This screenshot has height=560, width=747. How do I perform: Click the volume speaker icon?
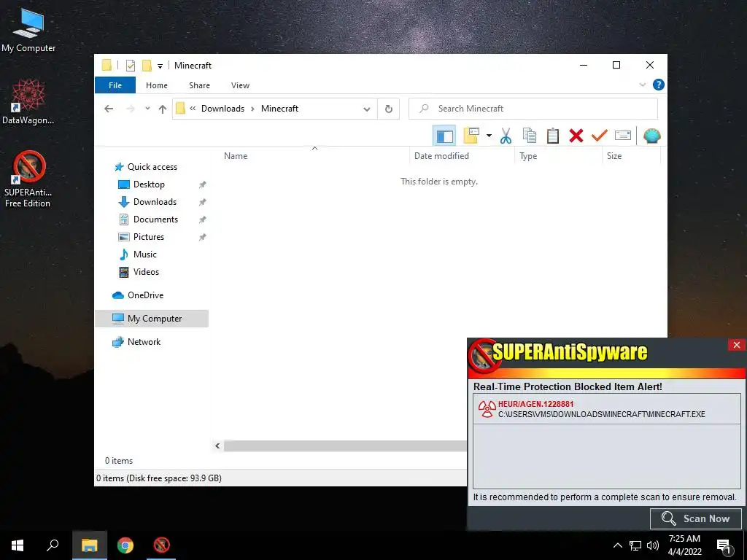click(x=653, y=545)
